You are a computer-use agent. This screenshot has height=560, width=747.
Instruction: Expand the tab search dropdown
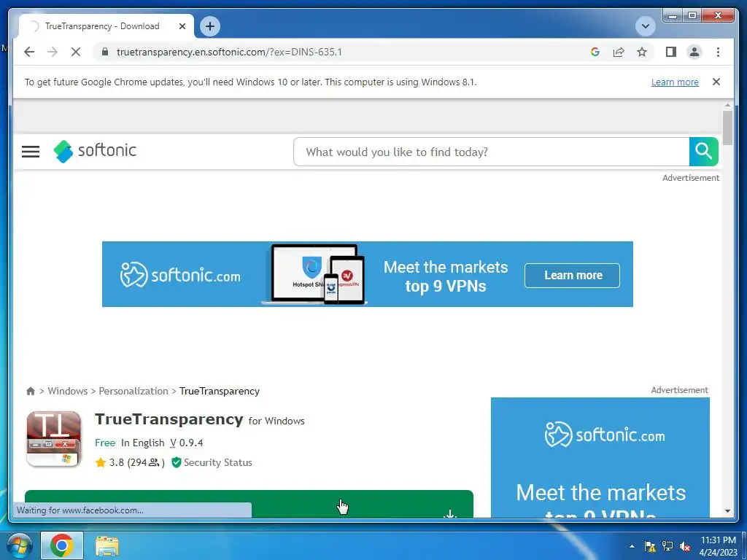(x=646, y=26)
